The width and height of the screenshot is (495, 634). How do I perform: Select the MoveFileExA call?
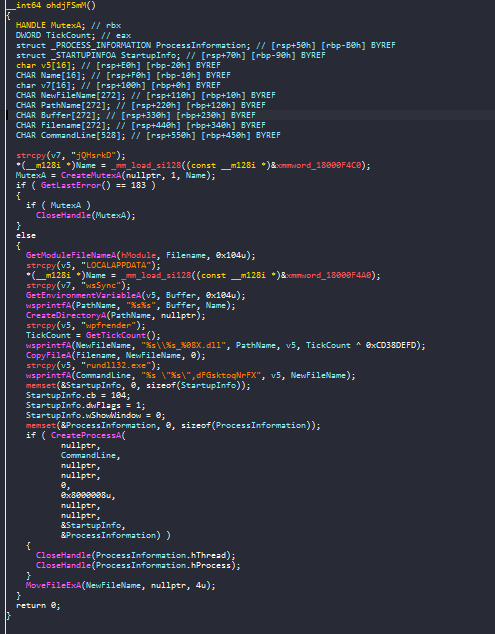point(53,585)
